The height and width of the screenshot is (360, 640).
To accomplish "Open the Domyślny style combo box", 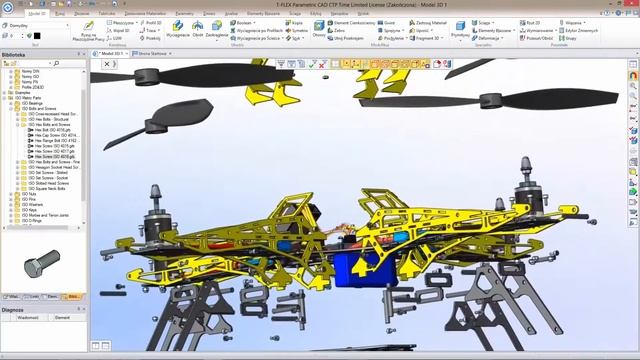I will click(x=37, y=26).
